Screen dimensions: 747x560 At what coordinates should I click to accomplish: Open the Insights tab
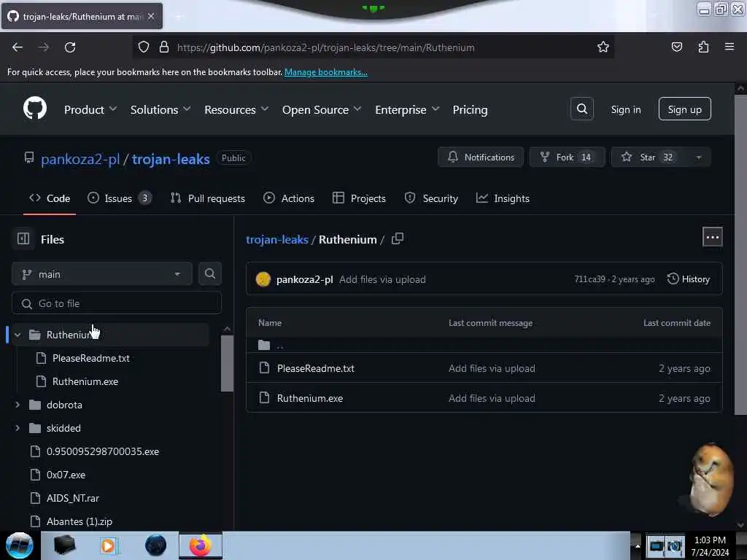(503, 198)
